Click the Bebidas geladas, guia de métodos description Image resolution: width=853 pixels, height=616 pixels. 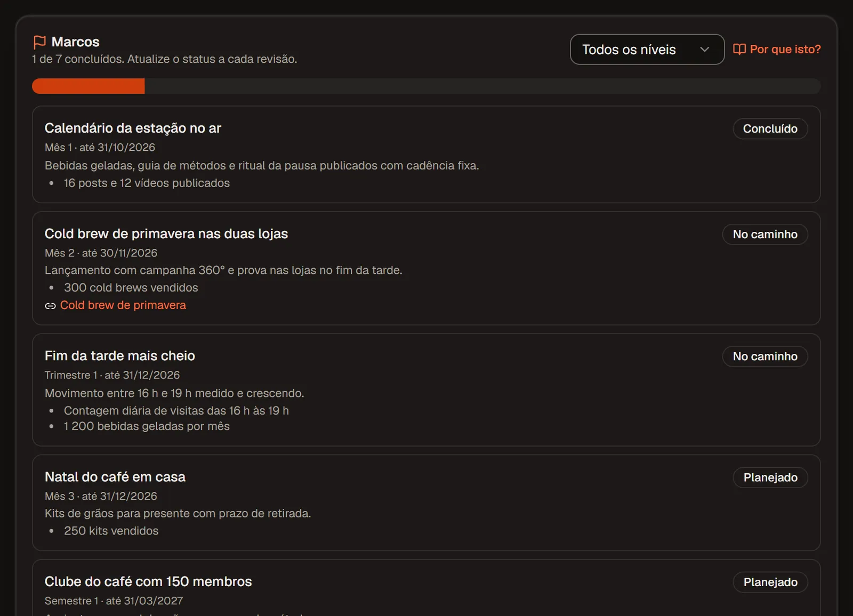click(x=262, y=166)
